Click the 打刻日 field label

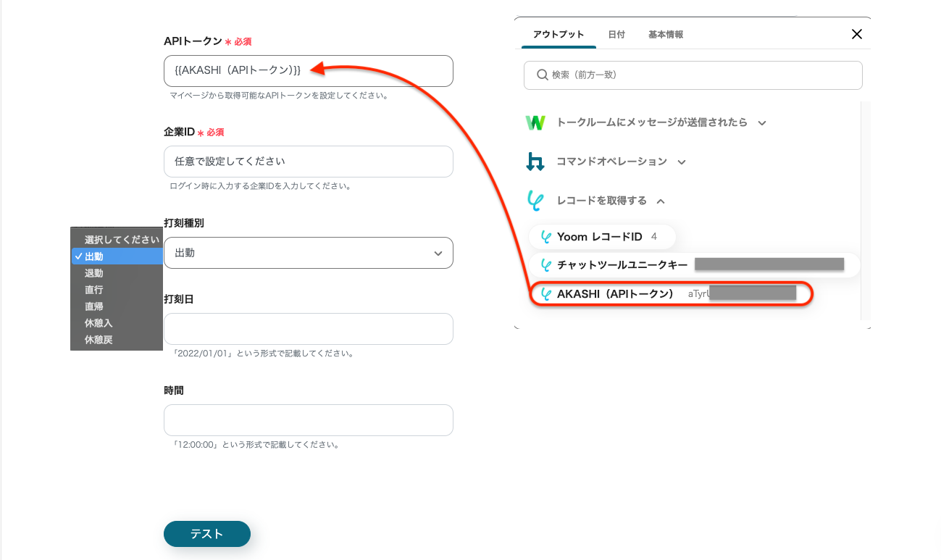(x=179, y=299)
